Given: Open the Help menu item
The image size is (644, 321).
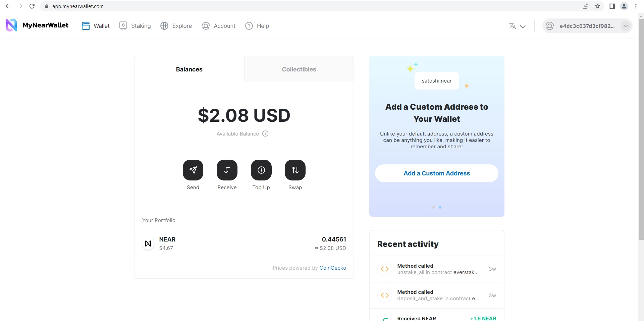Looking at the screenshot, I should [x=257, y=26].
